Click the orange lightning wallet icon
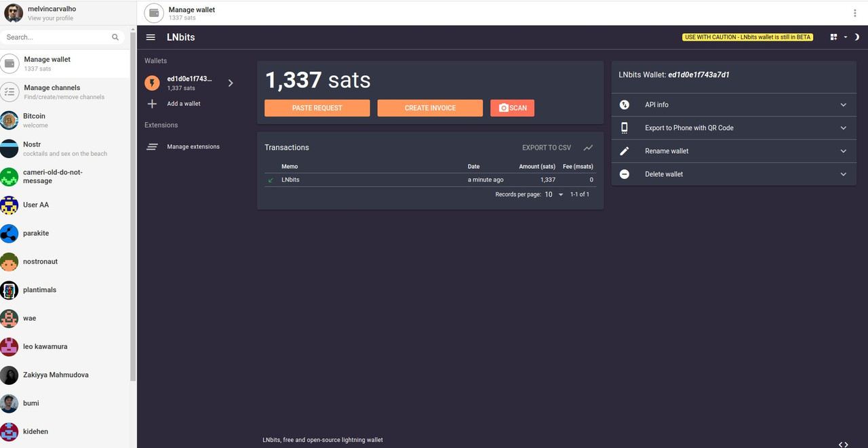Image resolution: width=868 pixels, height=448 pixels. [x=153, y=83]
